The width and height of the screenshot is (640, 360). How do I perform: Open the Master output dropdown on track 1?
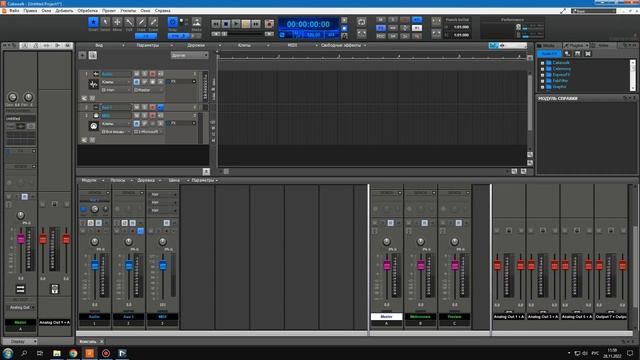tap(149, 90)
